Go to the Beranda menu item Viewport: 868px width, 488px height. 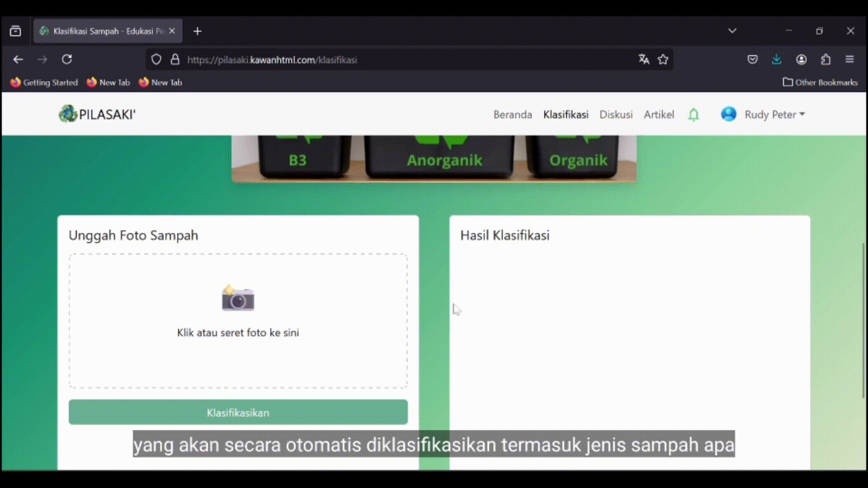(513, 115)
